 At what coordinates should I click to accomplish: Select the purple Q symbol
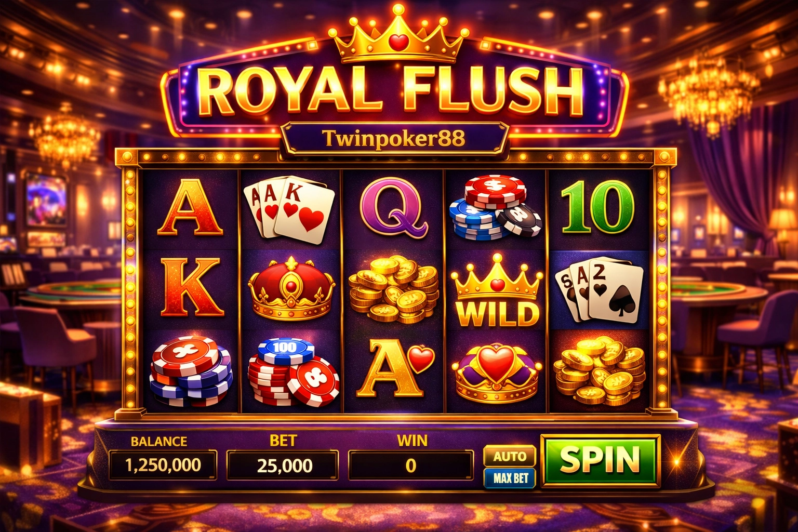pos(394,208)
